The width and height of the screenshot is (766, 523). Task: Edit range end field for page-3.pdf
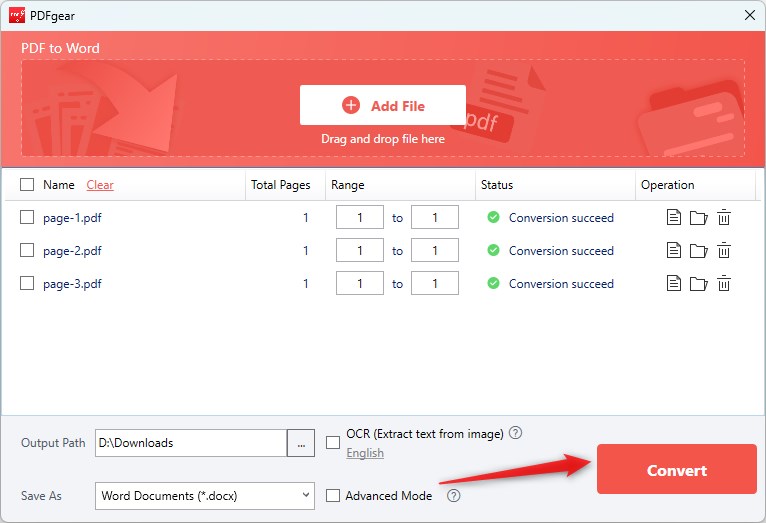435,283
